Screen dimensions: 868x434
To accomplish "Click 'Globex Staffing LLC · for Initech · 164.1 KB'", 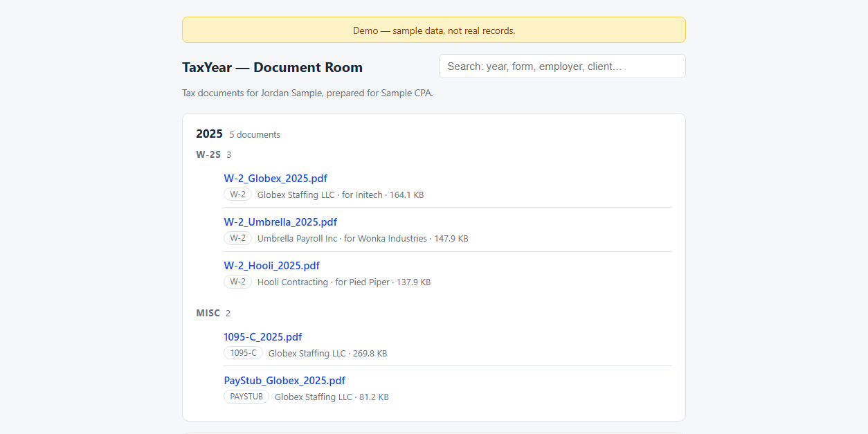I will click(341, 195).
